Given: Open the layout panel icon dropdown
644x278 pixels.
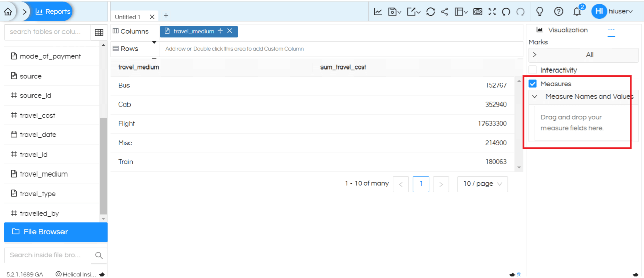Looking at the screenshot, I should (x=461, y=11).
